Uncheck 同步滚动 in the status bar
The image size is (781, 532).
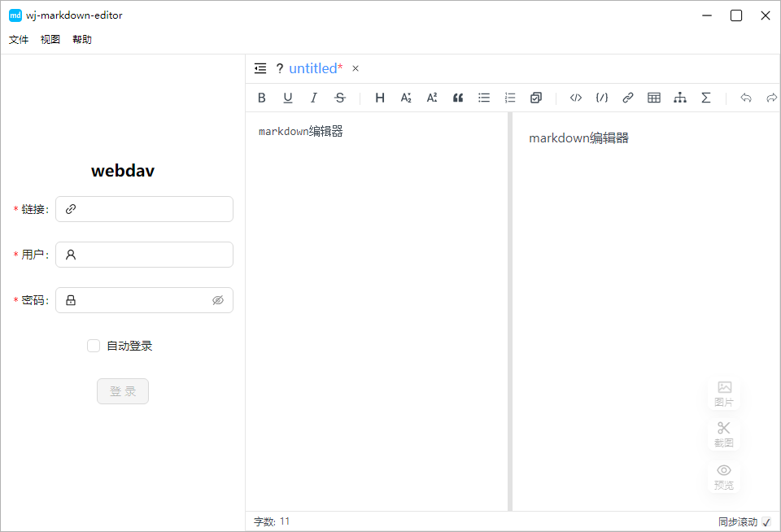click(765, 521)
